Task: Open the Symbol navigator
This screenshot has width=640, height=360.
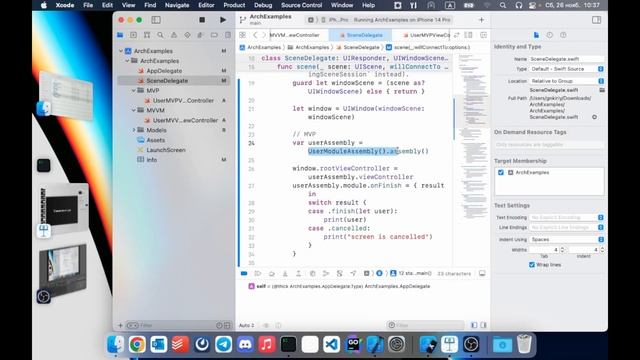Action: click(x=147, y=35)
